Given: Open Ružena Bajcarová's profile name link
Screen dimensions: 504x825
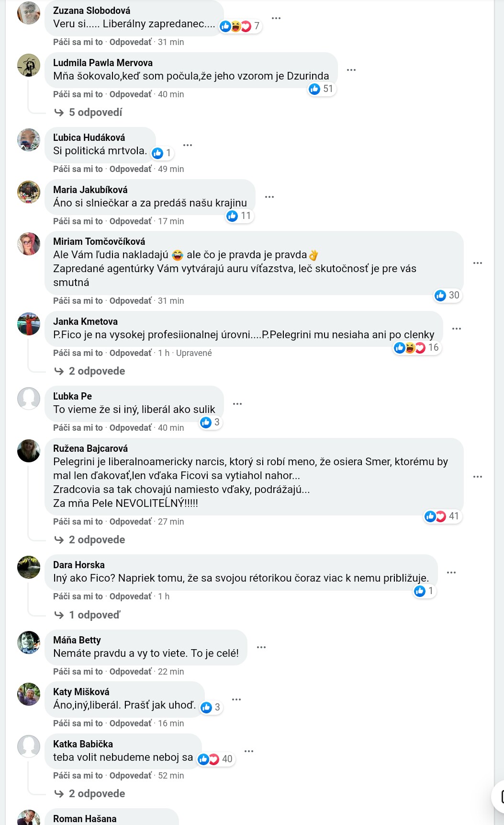Looking at the screenshot, I should 90,448.
